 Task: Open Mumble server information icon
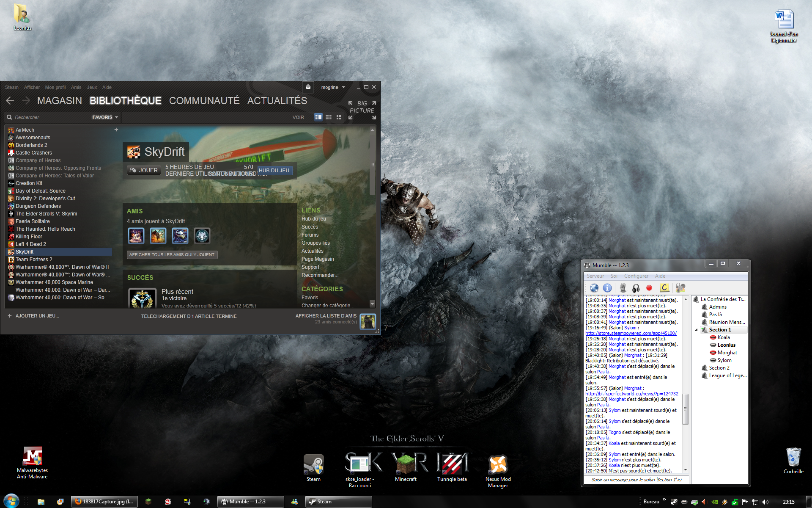(607, 288)
